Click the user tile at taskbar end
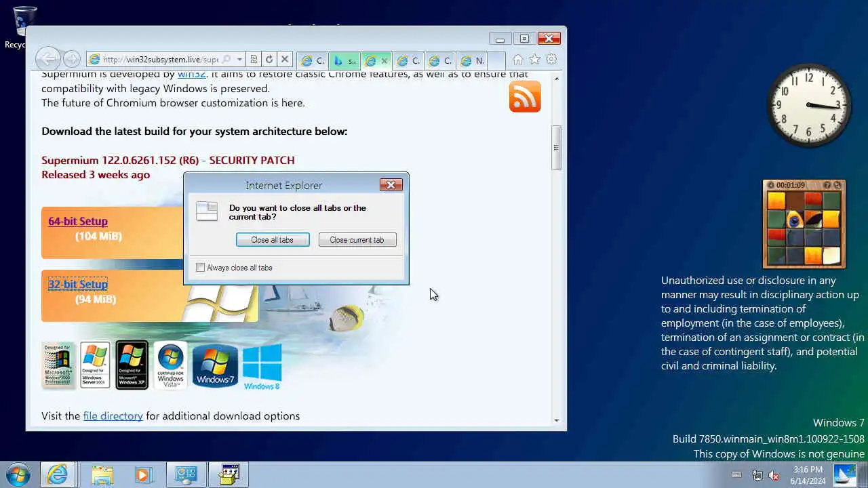The width and height of the screenshot is (868, 488). pos(845,474)
